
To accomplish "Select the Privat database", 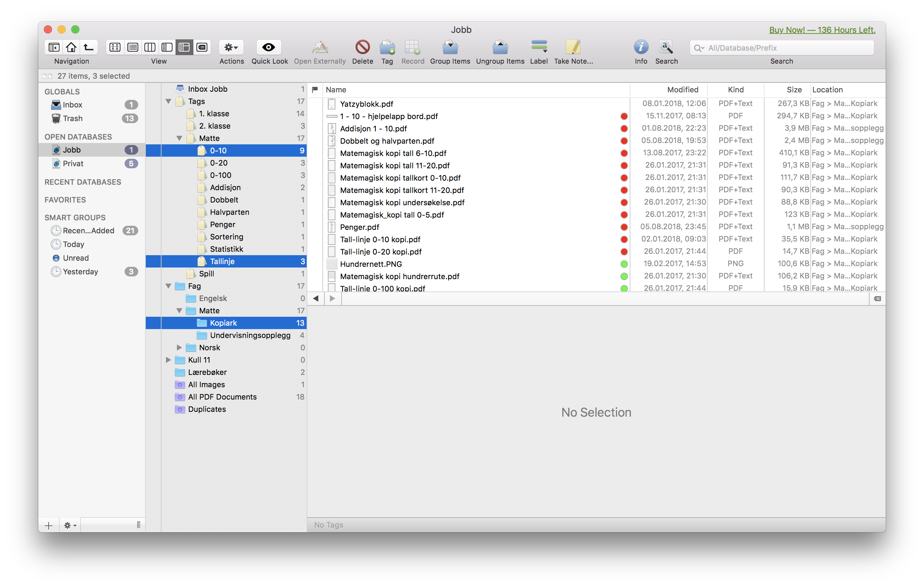I will coord(73,164).
